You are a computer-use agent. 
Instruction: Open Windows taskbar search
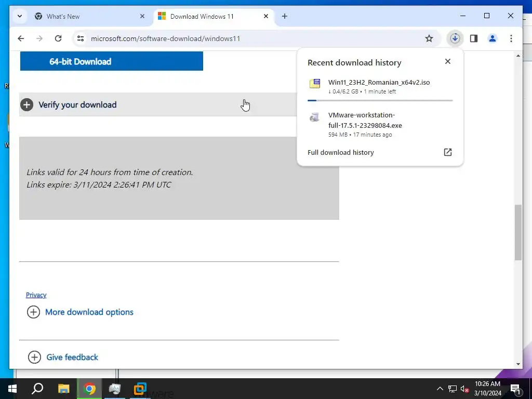[x=37, y=389]
